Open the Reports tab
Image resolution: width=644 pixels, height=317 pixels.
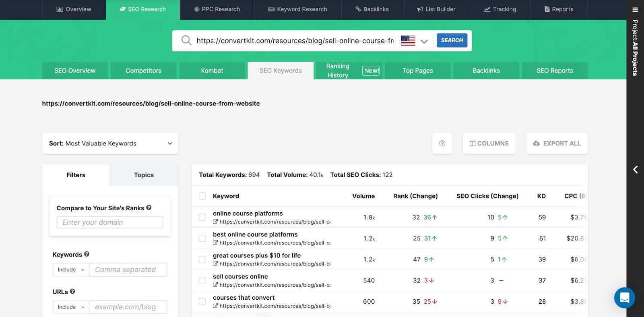click(x=559, y=9)
